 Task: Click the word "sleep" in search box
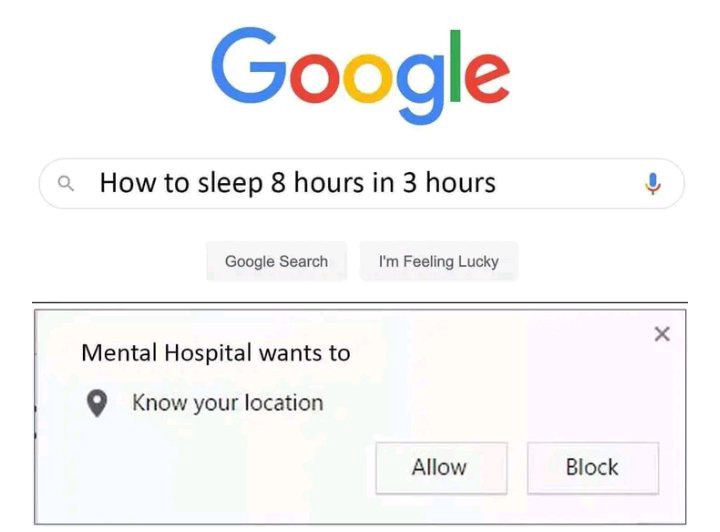click(x=230, y=183)
